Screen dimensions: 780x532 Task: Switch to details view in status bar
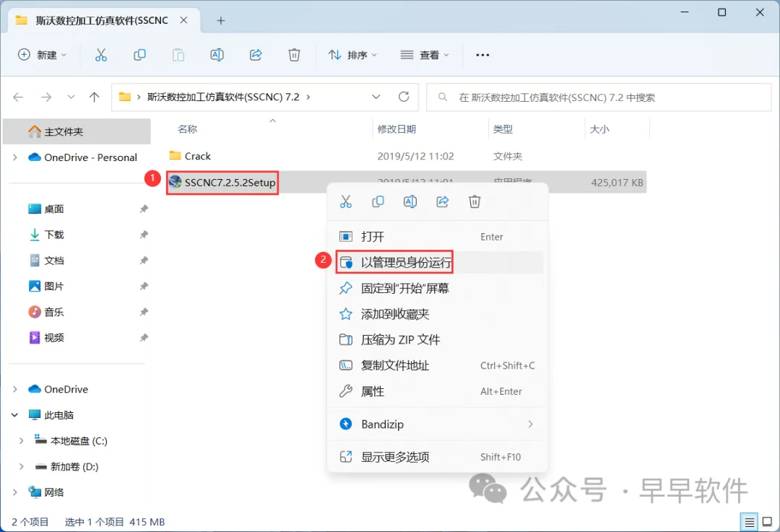click(x=749, y=522)
